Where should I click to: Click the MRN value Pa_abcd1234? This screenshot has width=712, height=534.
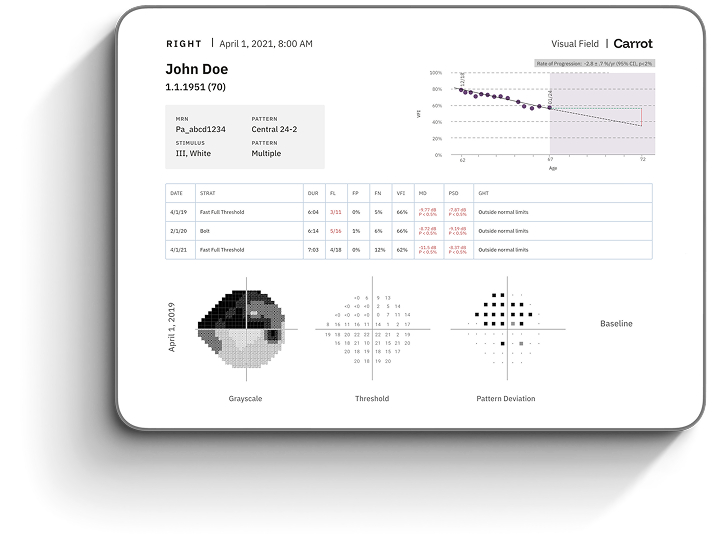tap(200, 129)
